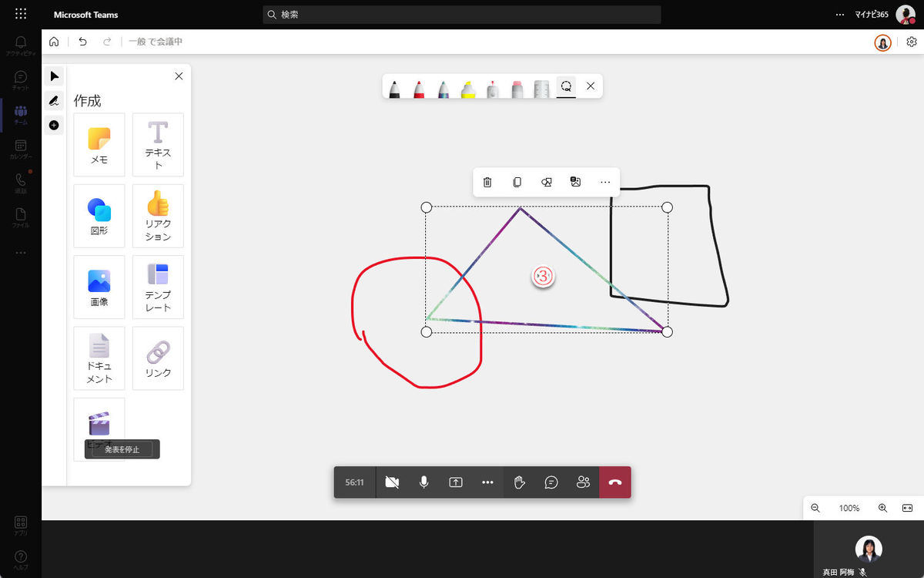The height and width of the screenshot is (578, 924).
Task: Open whiteboard settings gear
Action: click(912, 42)
